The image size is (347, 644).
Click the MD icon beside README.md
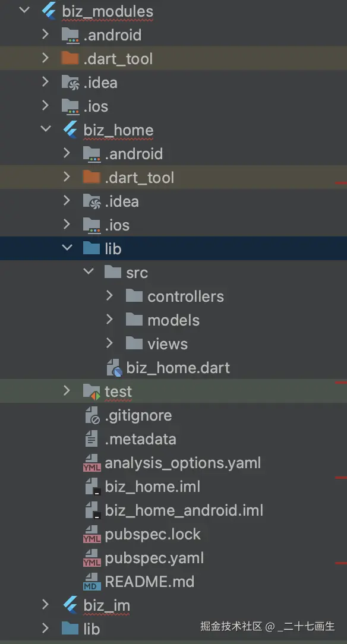pyautogui.click(x=92, y=582)
